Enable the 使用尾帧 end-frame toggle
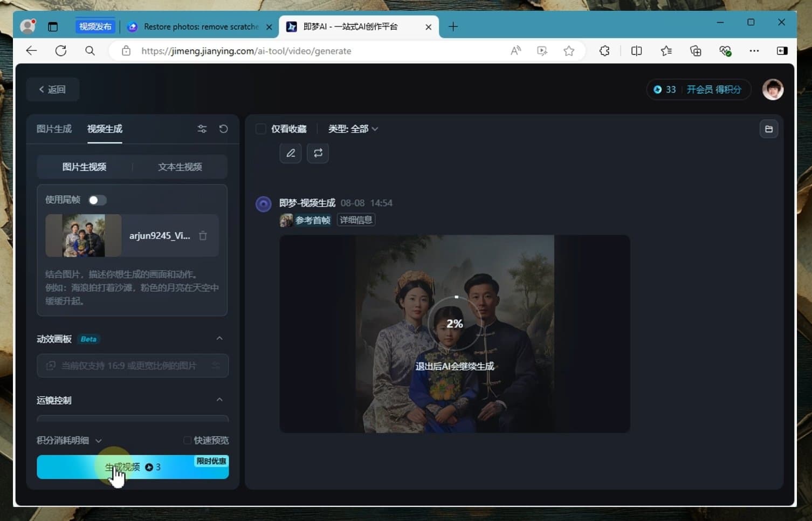This screenshot has width=812, height=521. [97, 200]
